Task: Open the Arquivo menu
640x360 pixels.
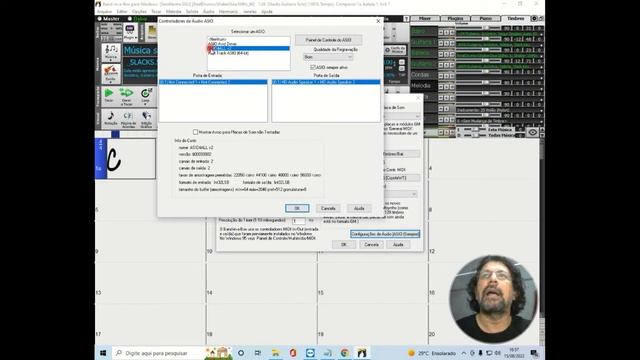Action: (104, 11)
